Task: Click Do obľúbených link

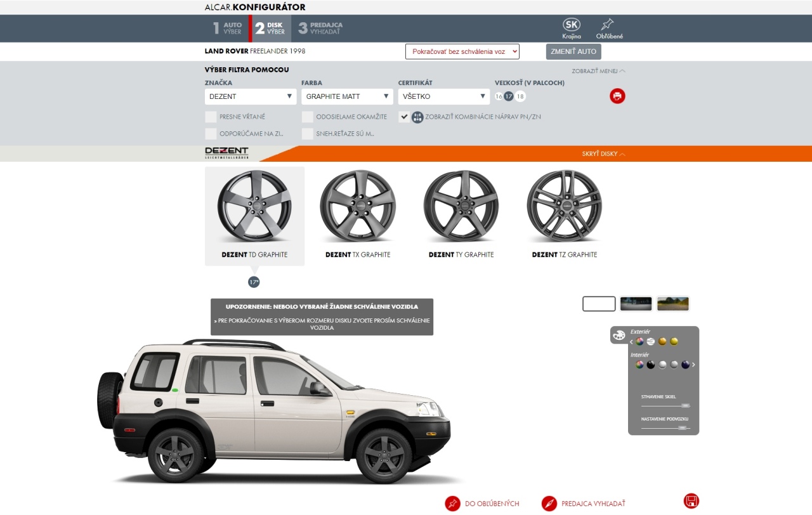Action: point(492,504)
